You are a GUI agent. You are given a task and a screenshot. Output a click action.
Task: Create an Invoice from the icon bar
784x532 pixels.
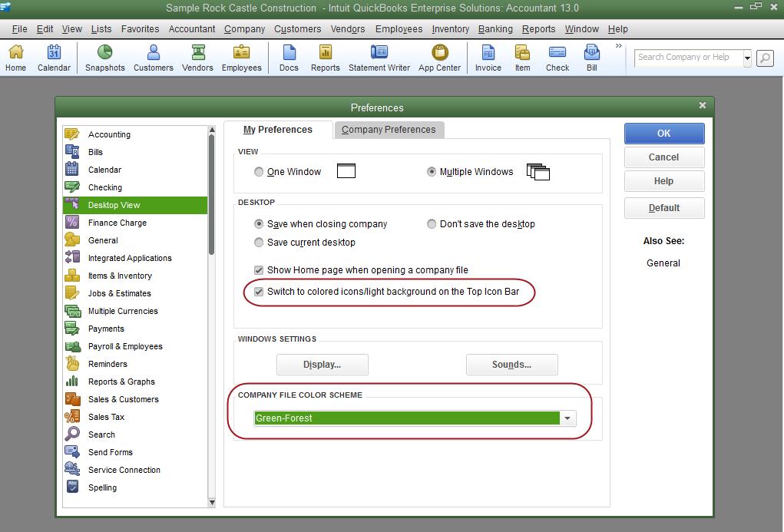[x=488, y=58]
